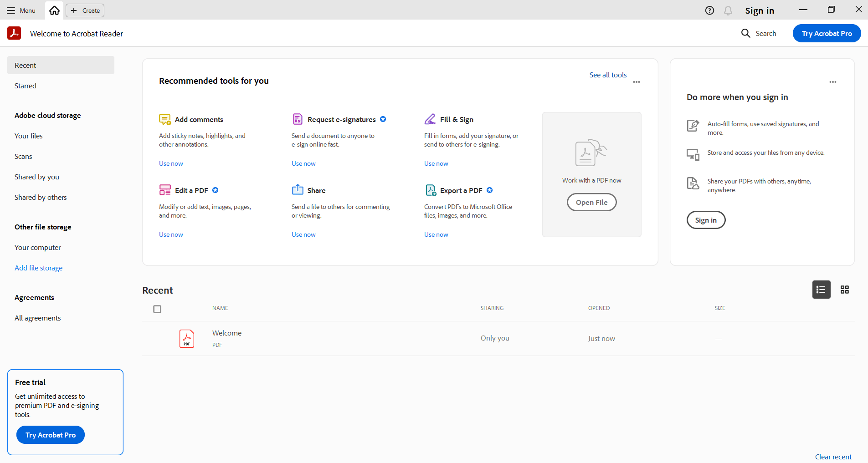Open the hamburger Menu icon
Viewport: 868px width, 463px height.
(x=11, y=10)
